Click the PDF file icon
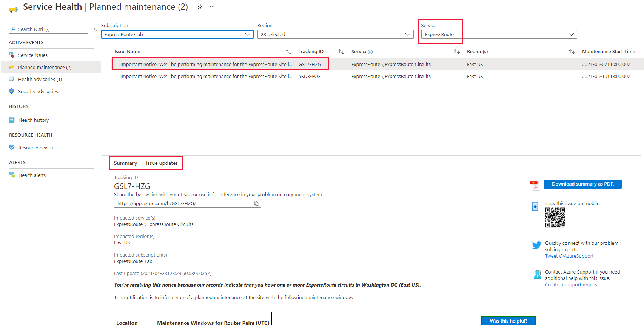Screen dimensions: 644x332 tap(535, 185)
